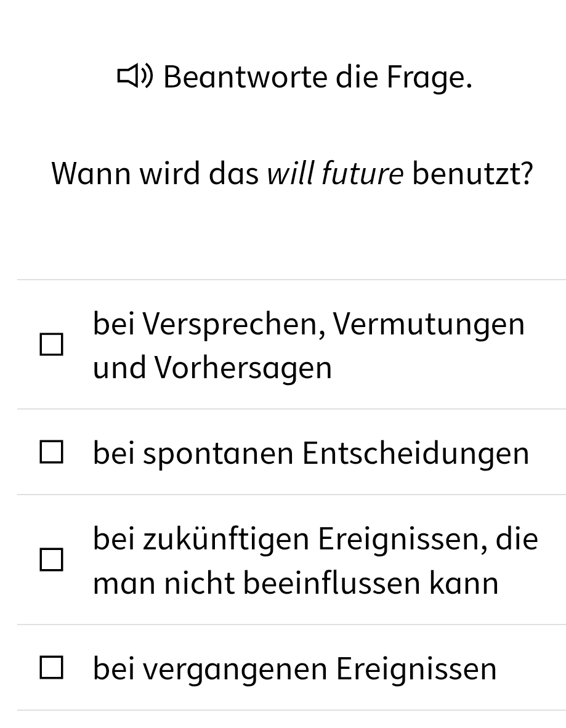Viewport: 566px width, 728px height.
Task: Click the word 'Frage.' in the instruction
Action: 429,77
